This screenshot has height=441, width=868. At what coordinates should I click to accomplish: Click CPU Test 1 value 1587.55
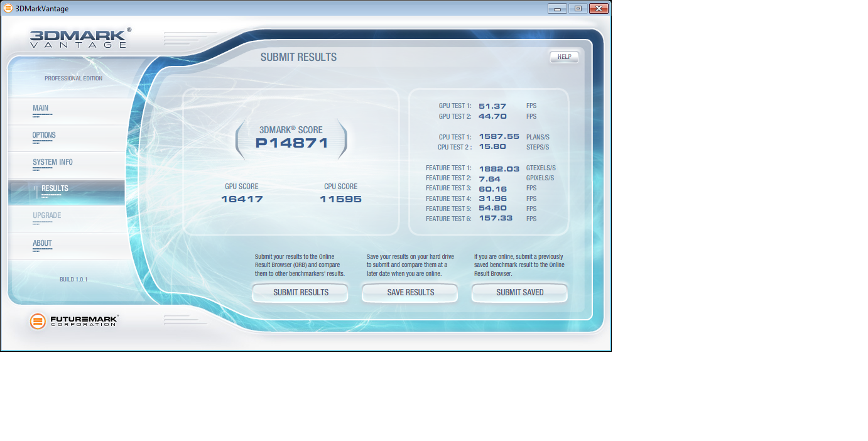499,136
